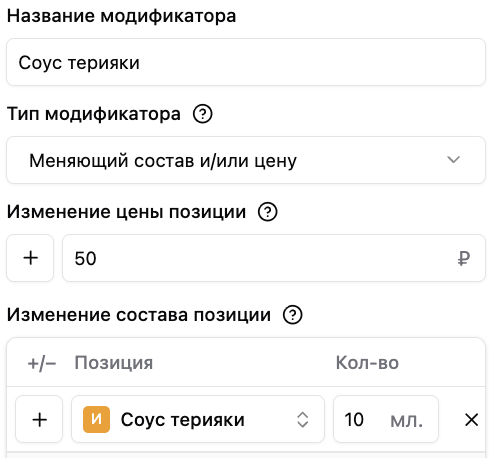Click the orange И ingredient badge
The width and height of the screenshot is (494, 458).
(96, 419)
